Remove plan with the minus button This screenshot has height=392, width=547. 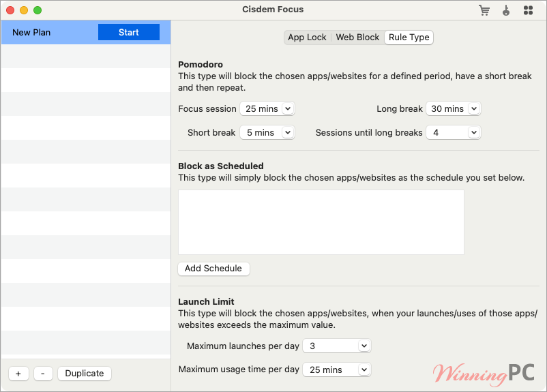click(x=43, y=374)
